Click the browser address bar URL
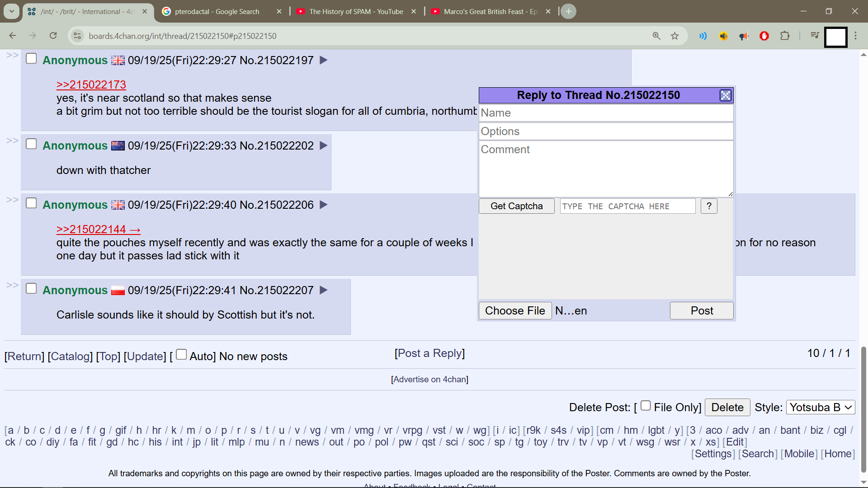Viewport: 868px width, 488px height. [x=183, y=36]
